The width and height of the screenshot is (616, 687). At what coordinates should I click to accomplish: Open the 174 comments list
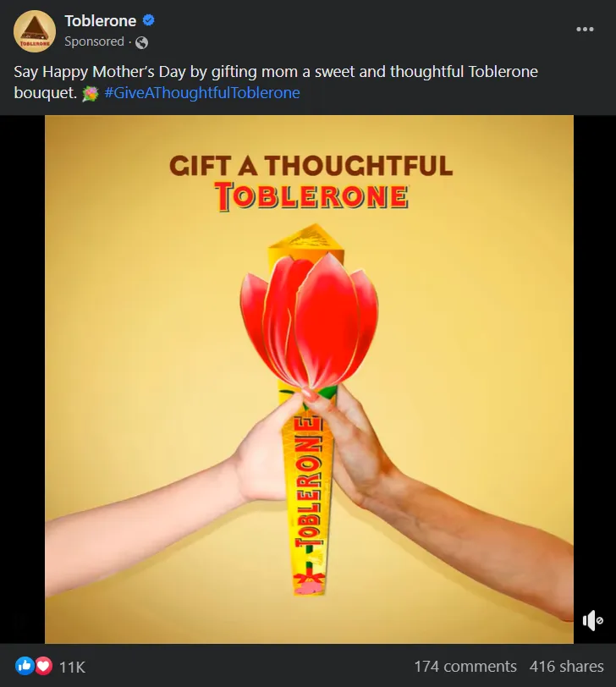coord(465,667)
